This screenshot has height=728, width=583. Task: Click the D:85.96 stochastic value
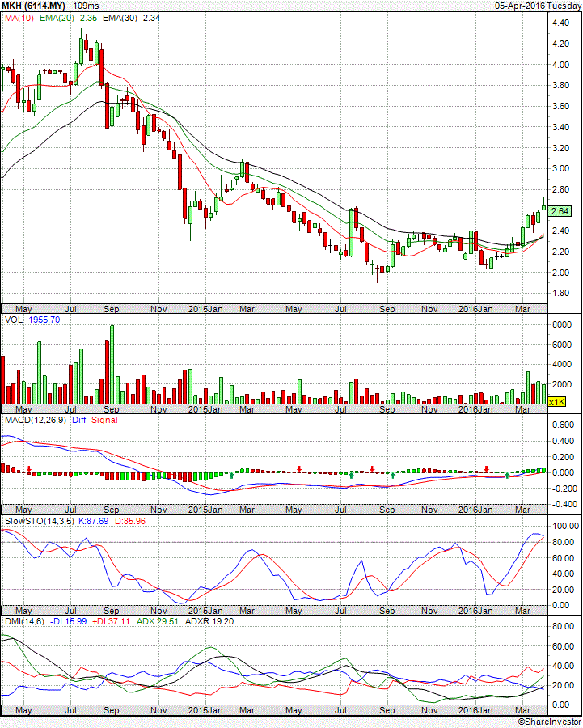[130, 522]
